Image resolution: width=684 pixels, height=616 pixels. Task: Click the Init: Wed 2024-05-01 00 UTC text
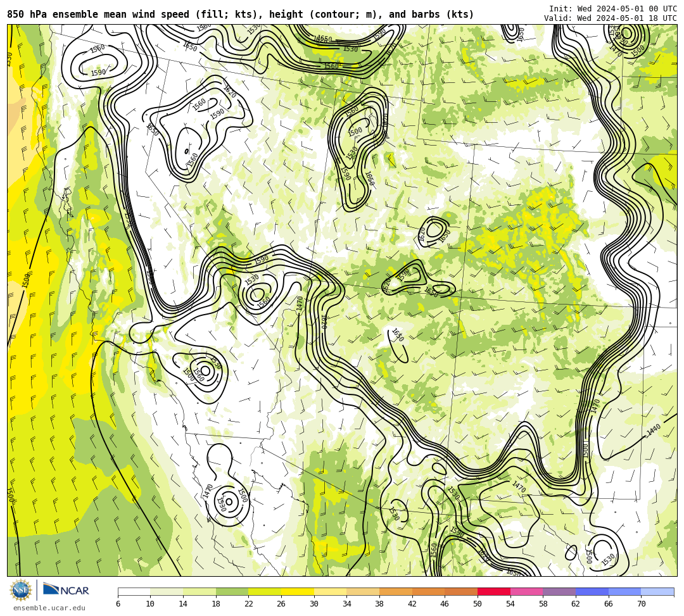(x=613, y=9)
